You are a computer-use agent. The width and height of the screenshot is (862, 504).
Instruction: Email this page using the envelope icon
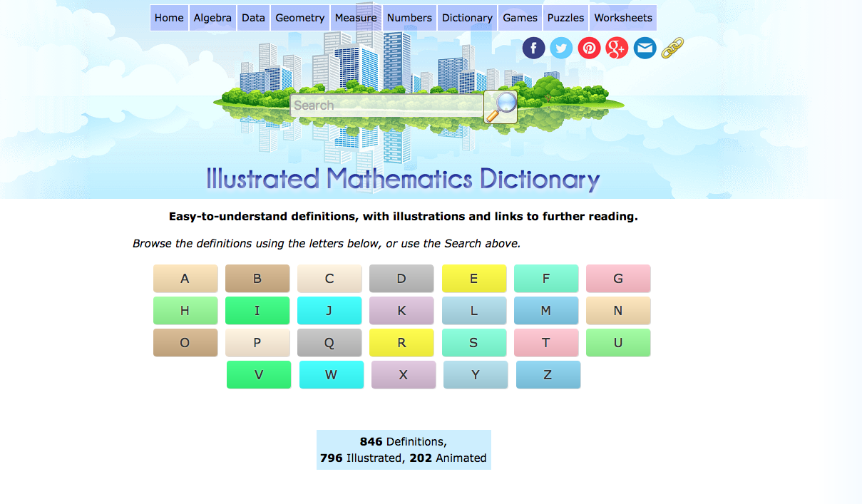[x=645, y=48]
